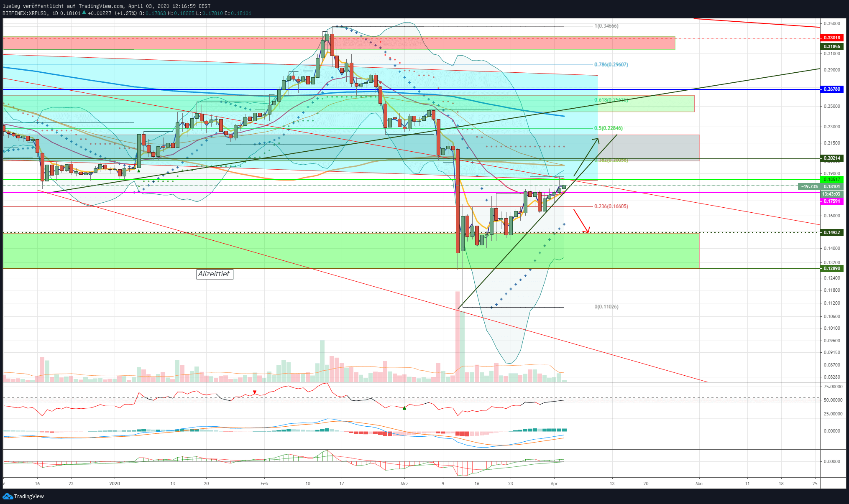Click the 'Mai' date on time axis

point(699,484)
